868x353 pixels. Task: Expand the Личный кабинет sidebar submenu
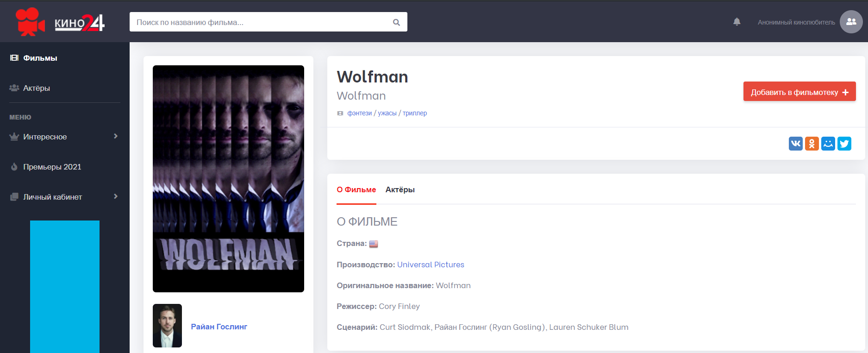click(x=65, y=197)
